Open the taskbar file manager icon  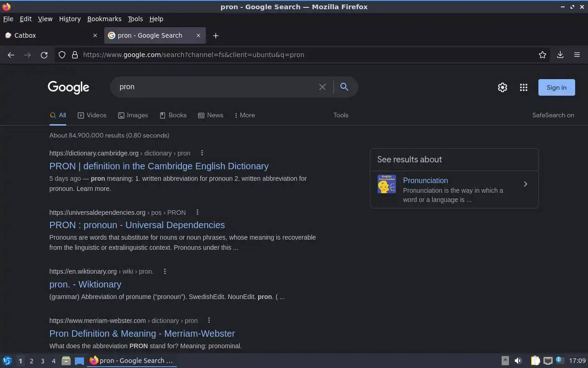(x=66, y=361)
